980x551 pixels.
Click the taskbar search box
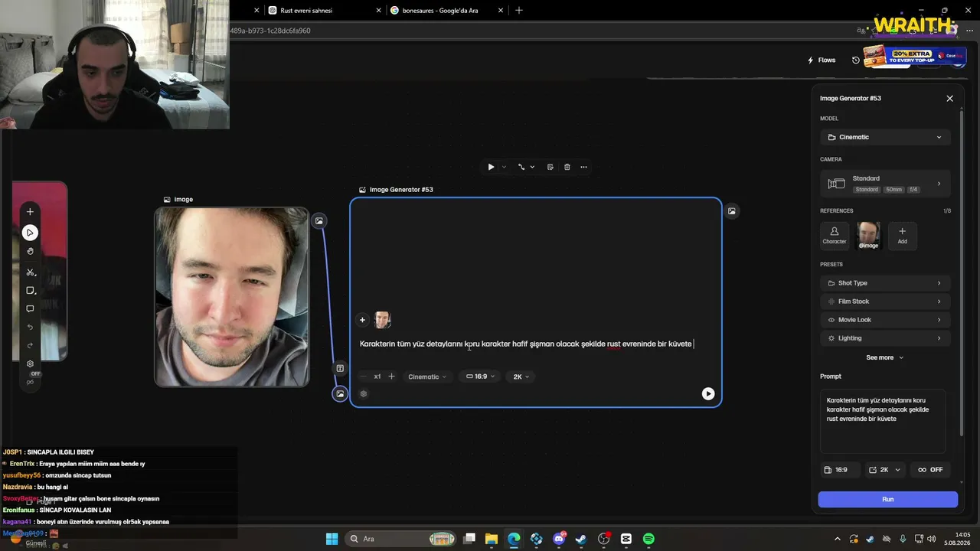401,539
